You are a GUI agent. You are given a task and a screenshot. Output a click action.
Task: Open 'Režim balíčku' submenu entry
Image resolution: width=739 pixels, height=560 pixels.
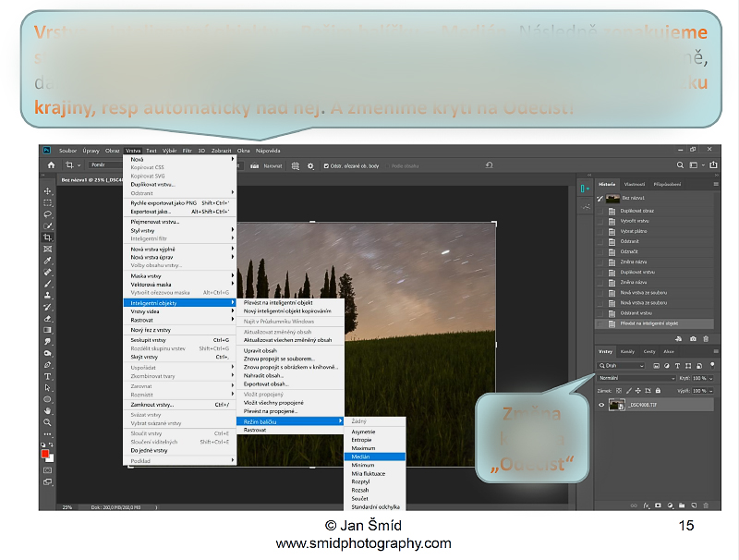[290, 421]
